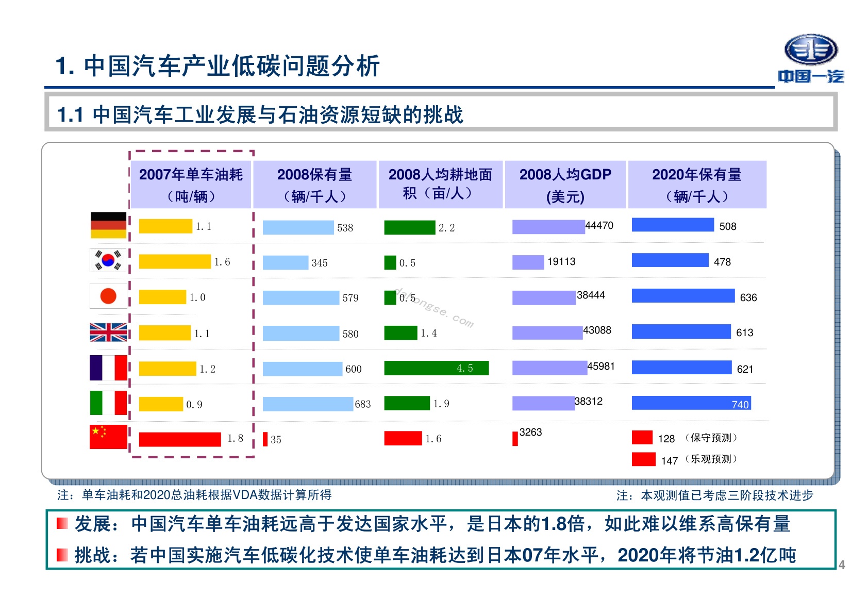Click the Italian flag icon
The width and height of the screenshot is (868, 614).
tap(108, 403)
